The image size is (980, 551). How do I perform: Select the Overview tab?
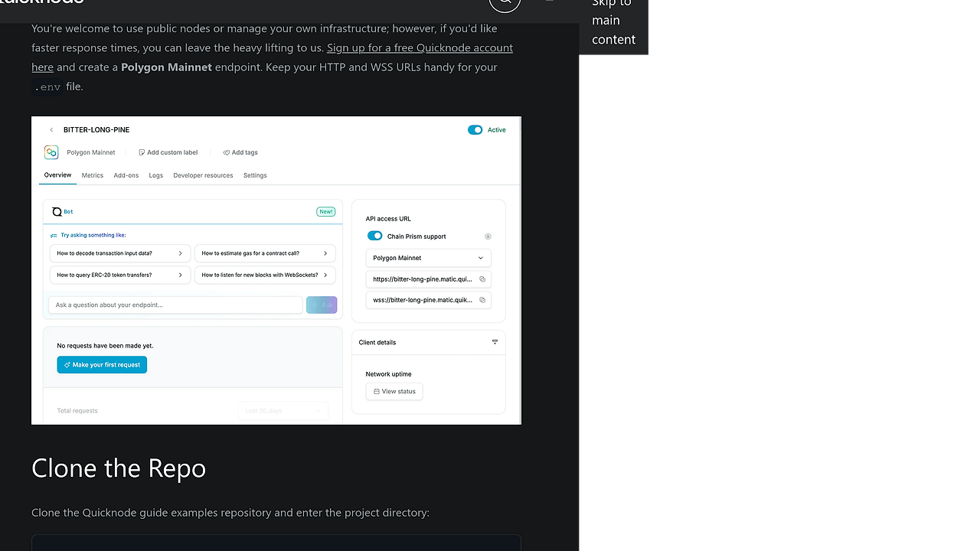pos(57,175)
